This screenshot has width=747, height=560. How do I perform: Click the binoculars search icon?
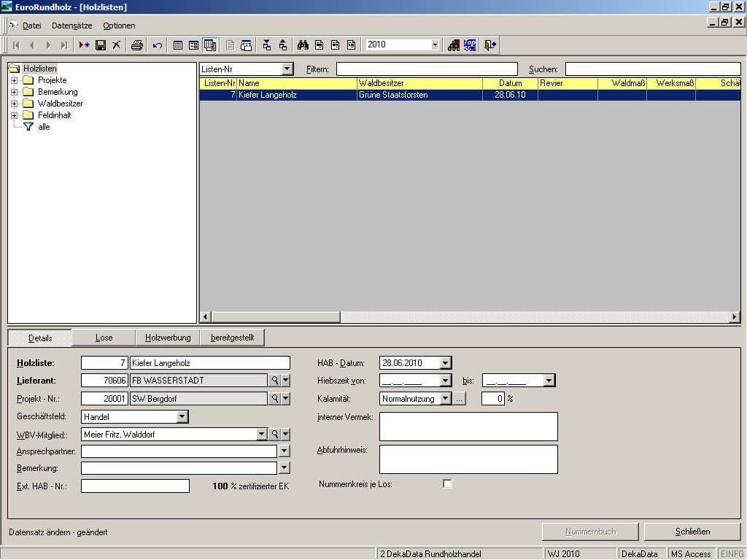(x=303, y=45)
